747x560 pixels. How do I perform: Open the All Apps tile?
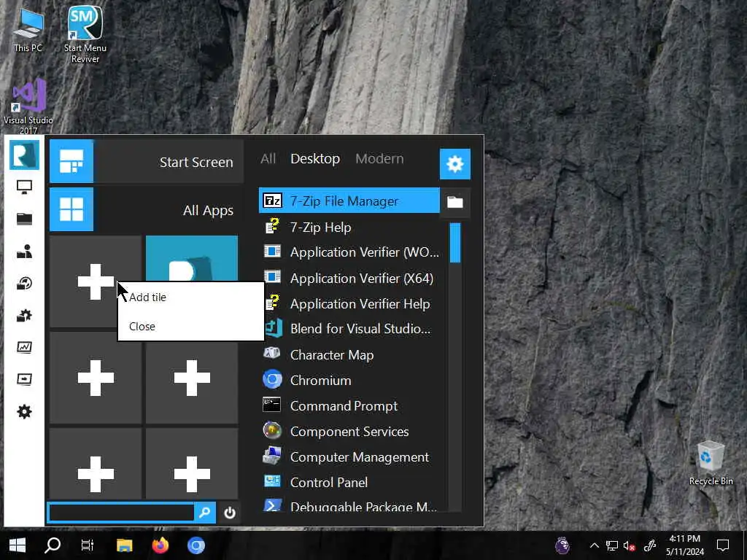click(146, 209)
